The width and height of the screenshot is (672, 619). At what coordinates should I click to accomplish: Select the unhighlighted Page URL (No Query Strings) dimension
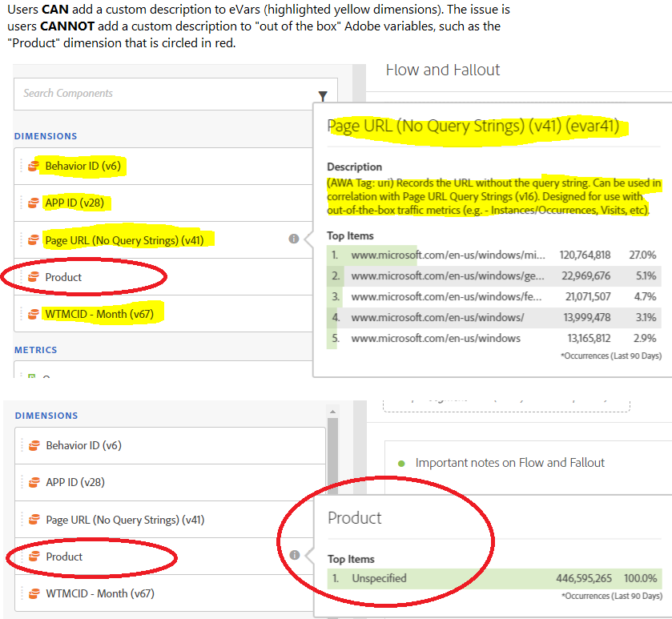click(125, 520)
